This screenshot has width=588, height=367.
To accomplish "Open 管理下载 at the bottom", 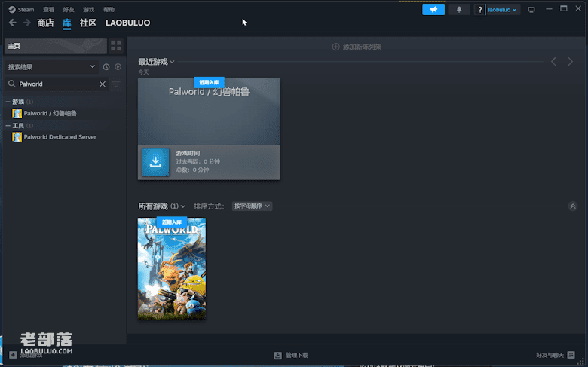I will [x=291, y=355].
